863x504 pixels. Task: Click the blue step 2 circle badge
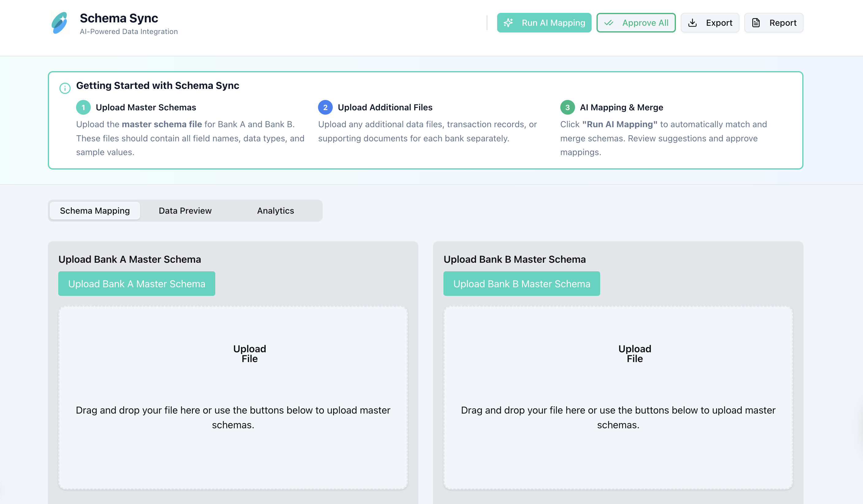[x=325, y=108]
